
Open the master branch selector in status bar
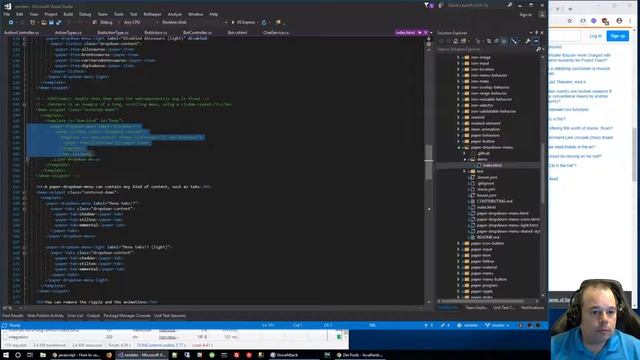point(497,325)
